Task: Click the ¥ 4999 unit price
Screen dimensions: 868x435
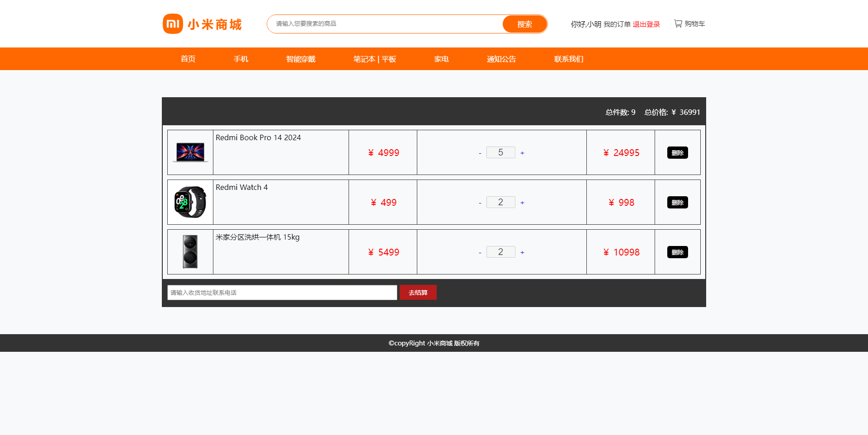Action: (383, 153)
